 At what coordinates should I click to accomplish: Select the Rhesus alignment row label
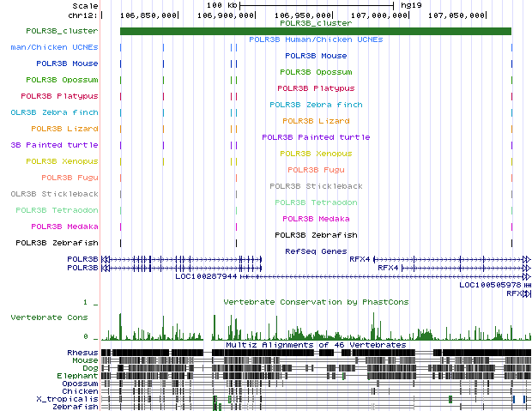(x=82, y=353)
